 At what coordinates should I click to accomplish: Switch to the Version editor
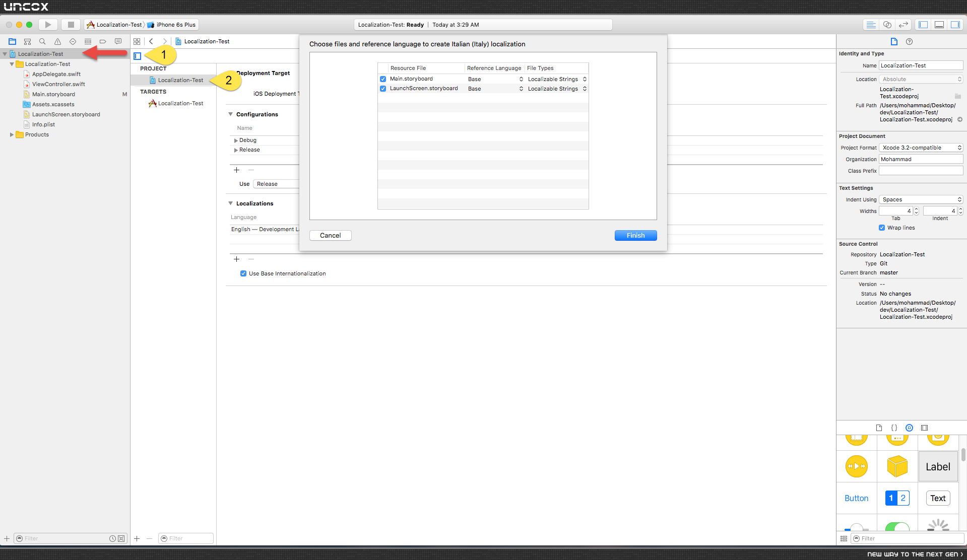click(x=904, y=25)
